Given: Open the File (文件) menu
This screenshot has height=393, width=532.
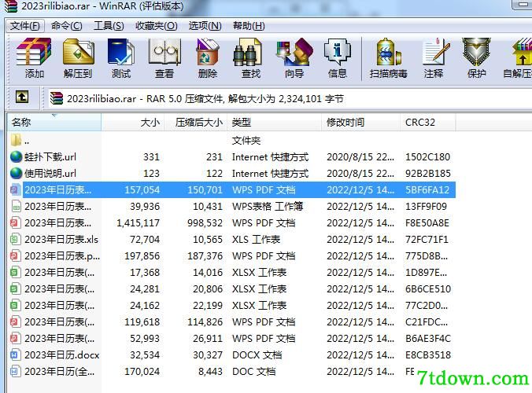Looking at the screenshot, I should 24,26.
